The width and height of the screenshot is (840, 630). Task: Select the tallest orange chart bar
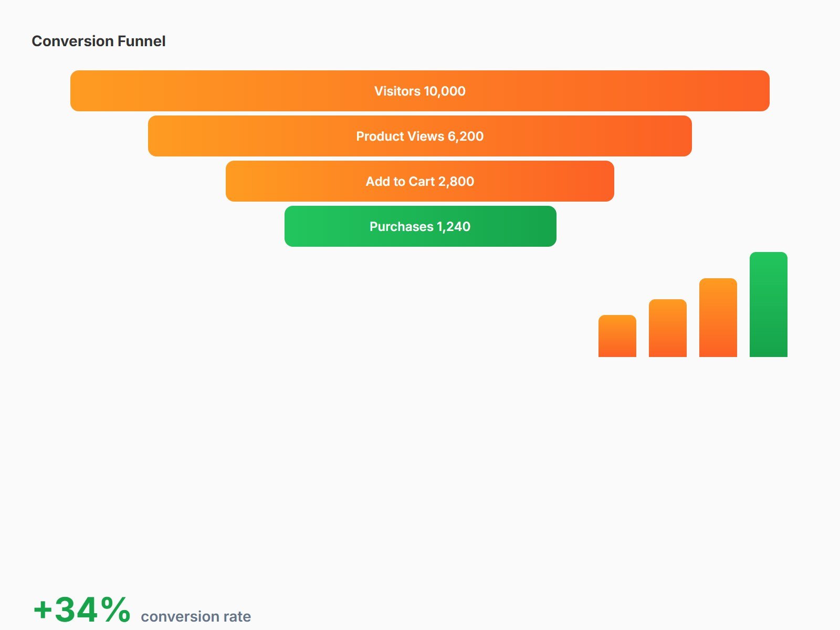pos(718,318)
